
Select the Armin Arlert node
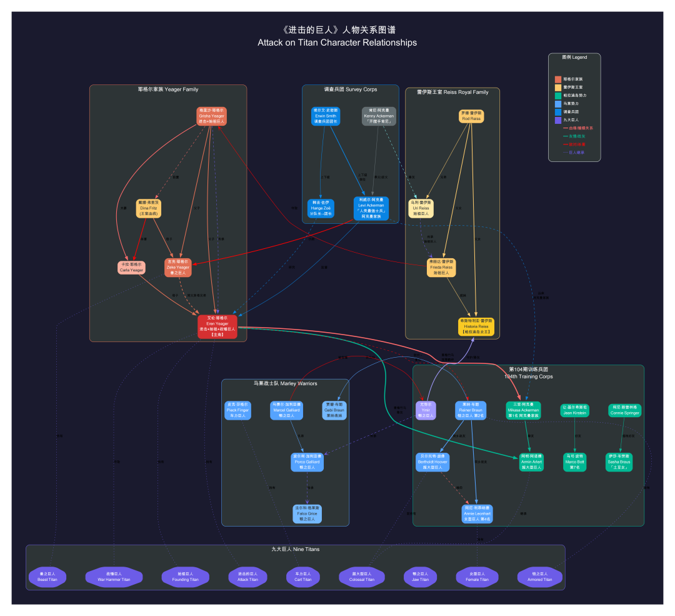pyautogui.click(x=531, y=462)
